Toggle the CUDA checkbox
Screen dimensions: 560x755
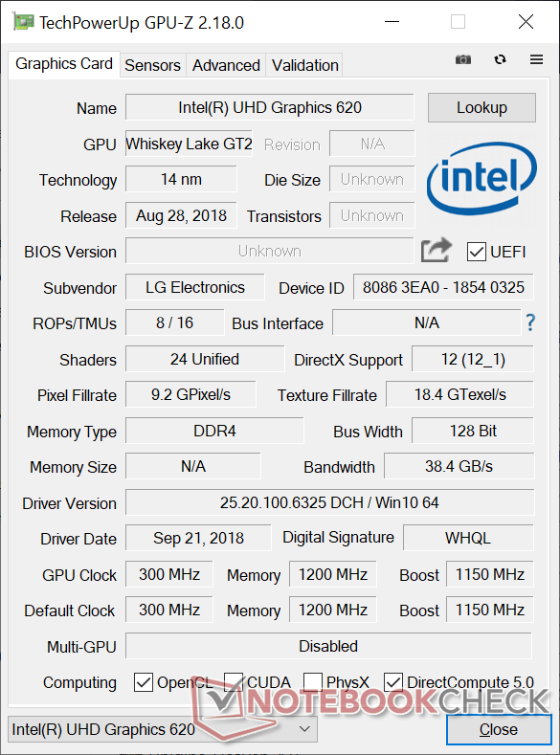233,682
